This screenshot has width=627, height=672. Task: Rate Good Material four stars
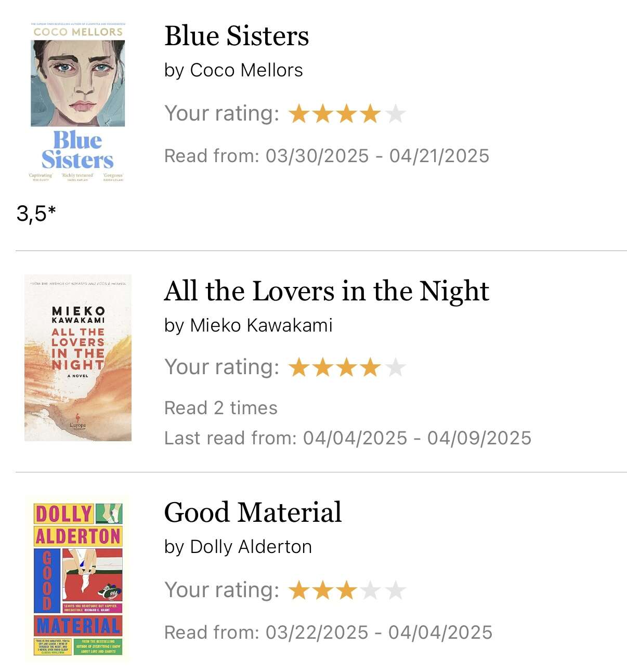coord(371,590)
